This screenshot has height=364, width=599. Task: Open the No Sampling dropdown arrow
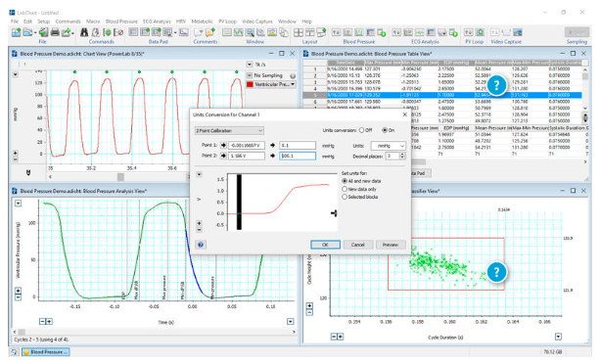pyautogui.click(x=249, y=75)
